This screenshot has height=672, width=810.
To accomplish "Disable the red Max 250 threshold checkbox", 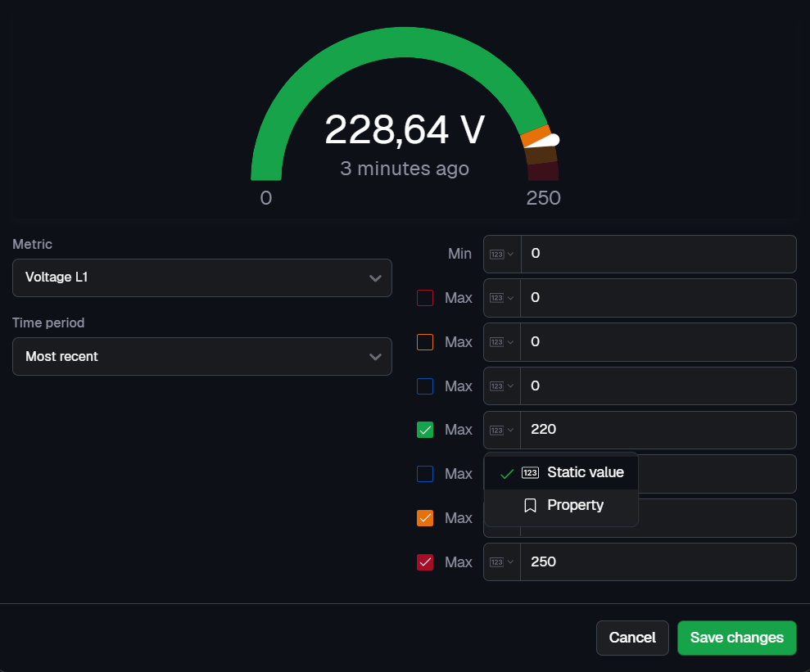I will pos(425,562).
